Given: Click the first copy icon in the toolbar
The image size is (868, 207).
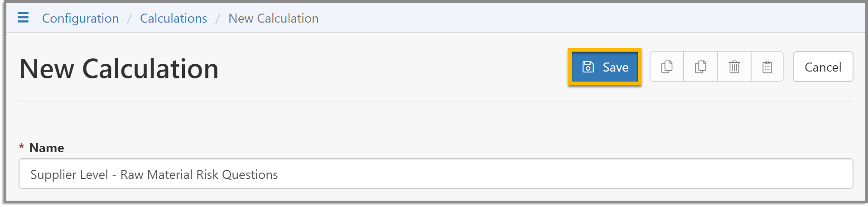Looking at the screenshot, I should coord(667,67).
